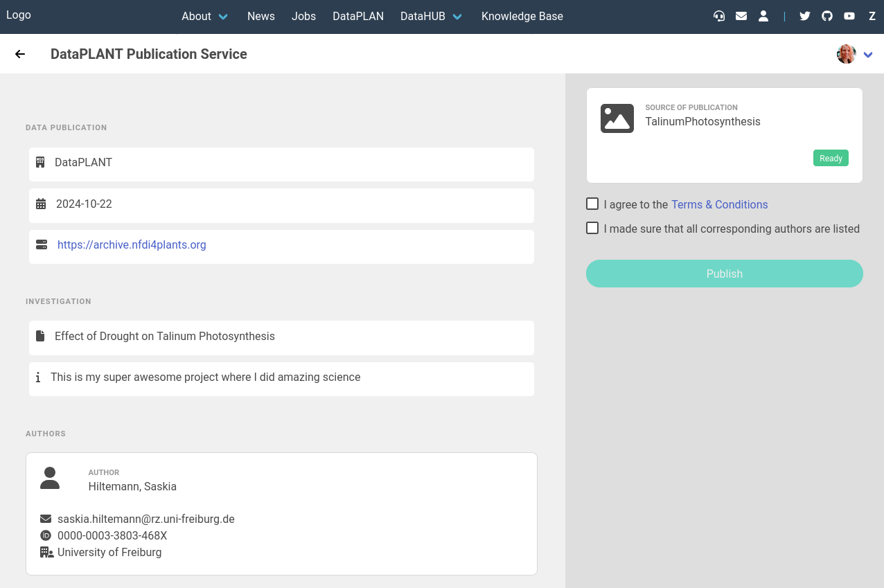
Task: Click the email saskia.hiltemann@rz.uni-freiburg.de
Action: 146,519
